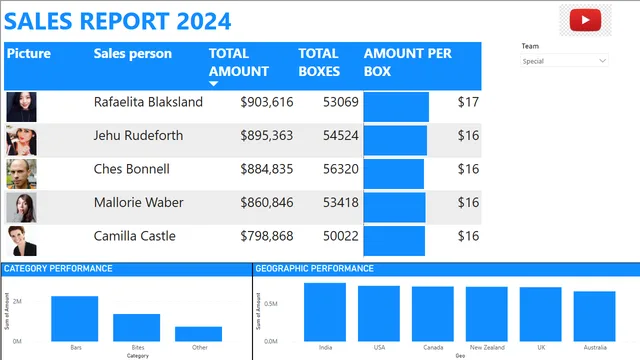Click the name Rafaelita Blaksland

[x=148, y=102]
